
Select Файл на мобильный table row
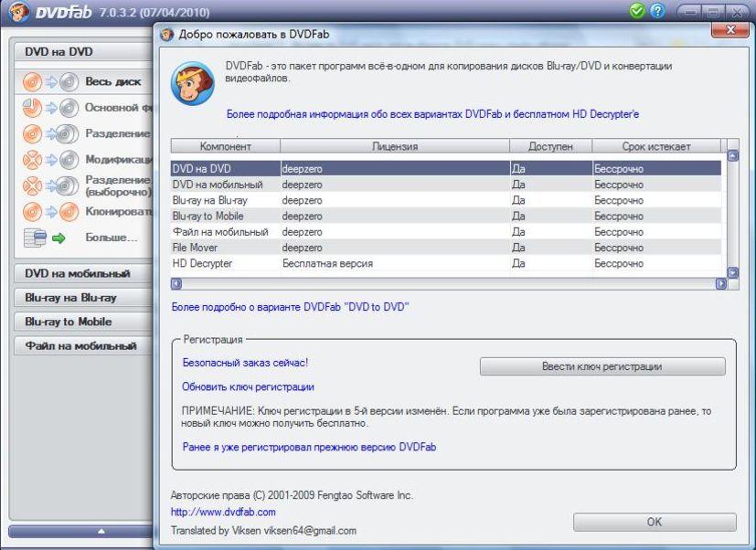click(446, 232)
